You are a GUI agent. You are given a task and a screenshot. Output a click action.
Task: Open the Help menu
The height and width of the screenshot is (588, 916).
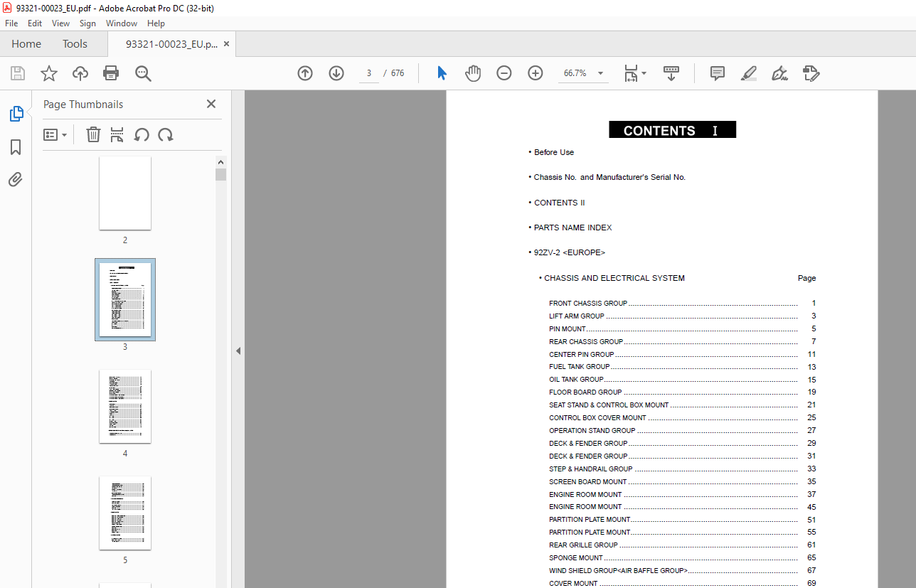coord(156,23)
